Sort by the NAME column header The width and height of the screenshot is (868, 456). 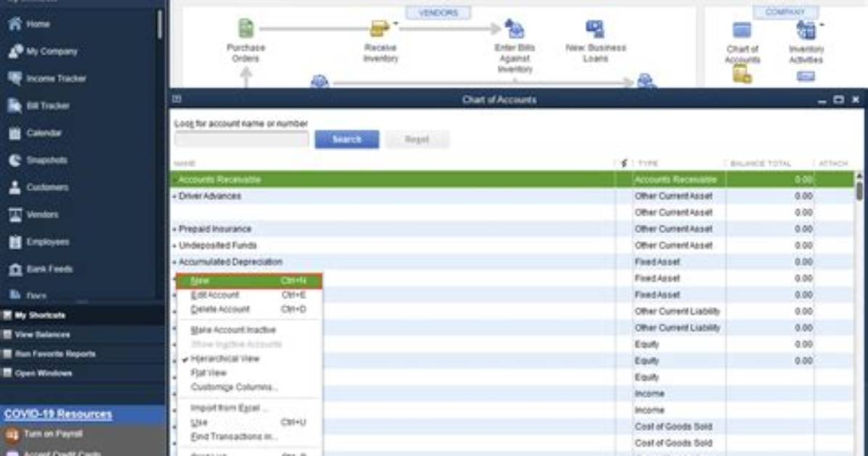click(184, 163)
